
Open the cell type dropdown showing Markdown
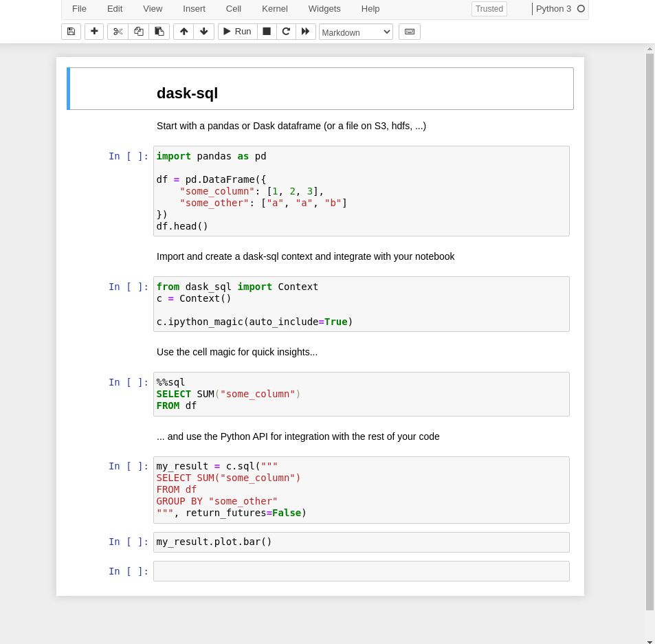(x=355, y=32)
